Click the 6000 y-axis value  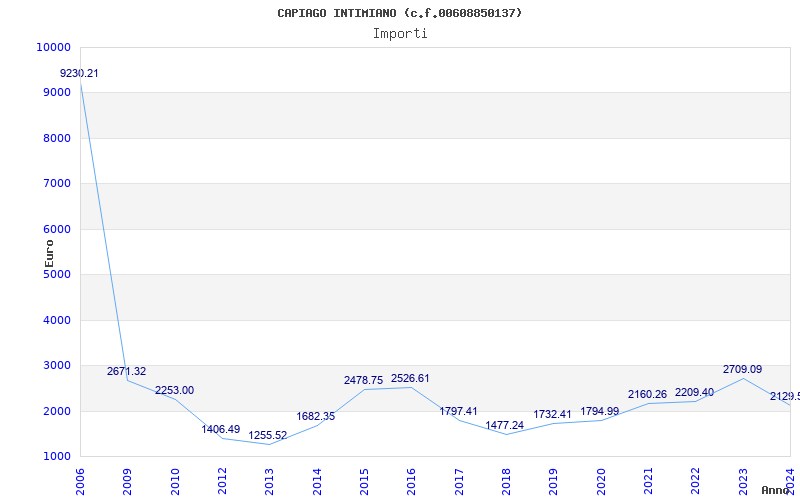coord(56,230)
